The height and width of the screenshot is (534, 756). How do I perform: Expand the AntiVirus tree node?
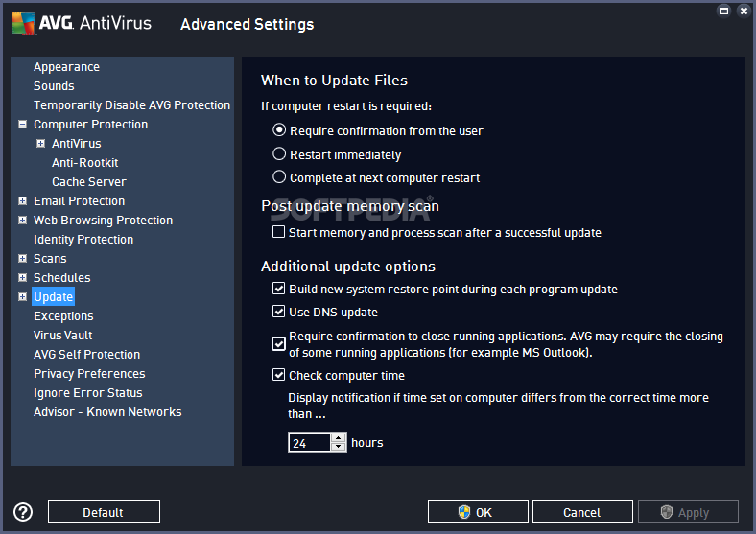pyautogui.click(x=41, y=143)
